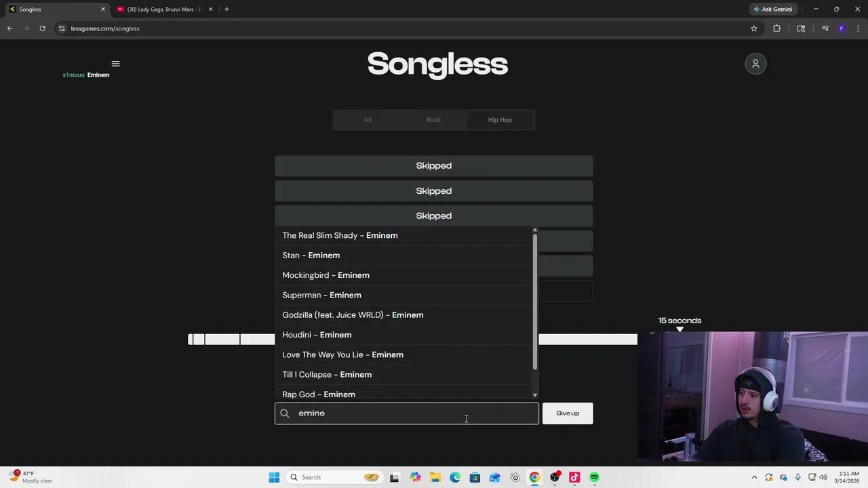Open Windows Start menu
Image resolution: width=868 pixels, height=488 pixels.
tap(274, 477)
